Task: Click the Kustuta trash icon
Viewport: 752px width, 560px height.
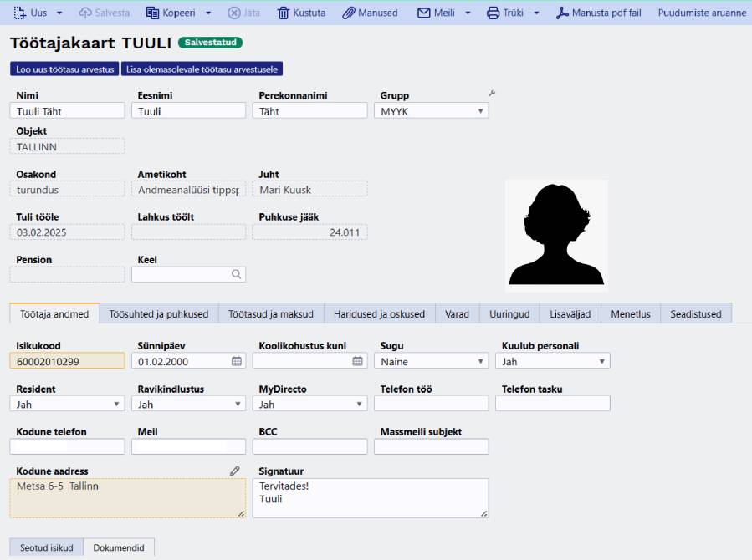Action: (x=283, y=13)
